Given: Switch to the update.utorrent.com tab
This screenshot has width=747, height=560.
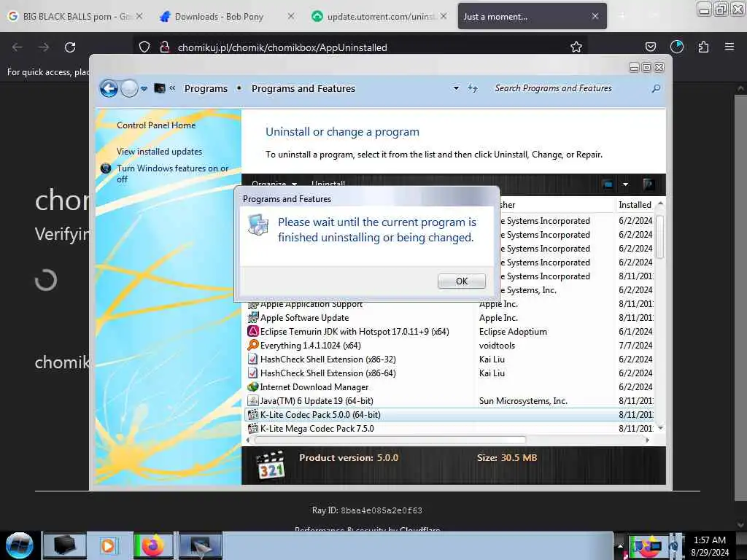Looking at the screenshot, I should point(379,17).
